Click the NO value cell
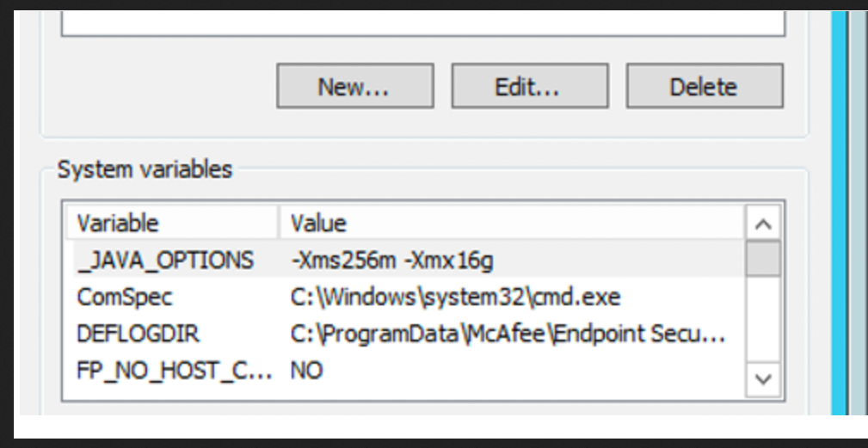The image size is (868, 448). click(306, 371)
